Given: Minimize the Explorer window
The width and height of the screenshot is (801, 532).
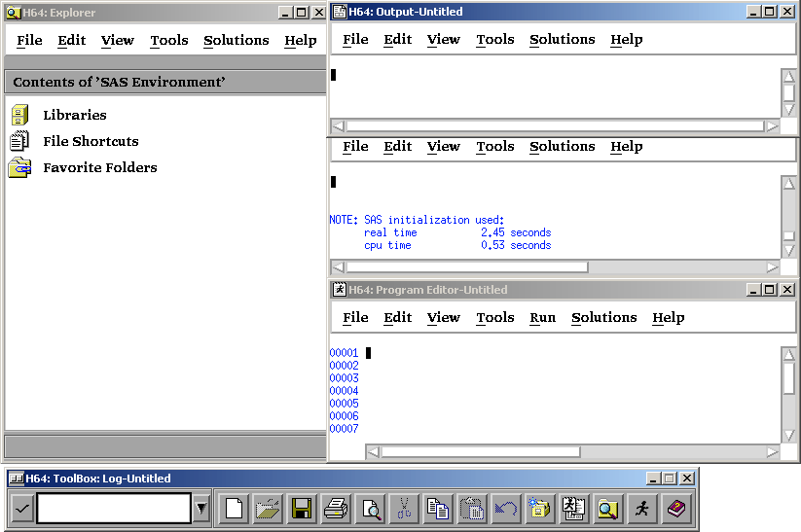Looking at the screenshot, I should click(x=285, y=13).
